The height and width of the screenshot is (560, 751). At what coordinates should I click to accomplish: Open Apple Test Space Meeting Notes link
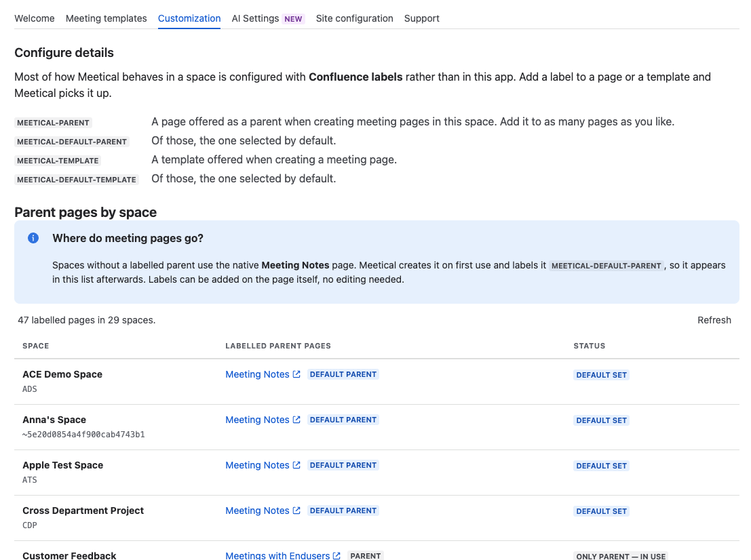coord(257,465)
